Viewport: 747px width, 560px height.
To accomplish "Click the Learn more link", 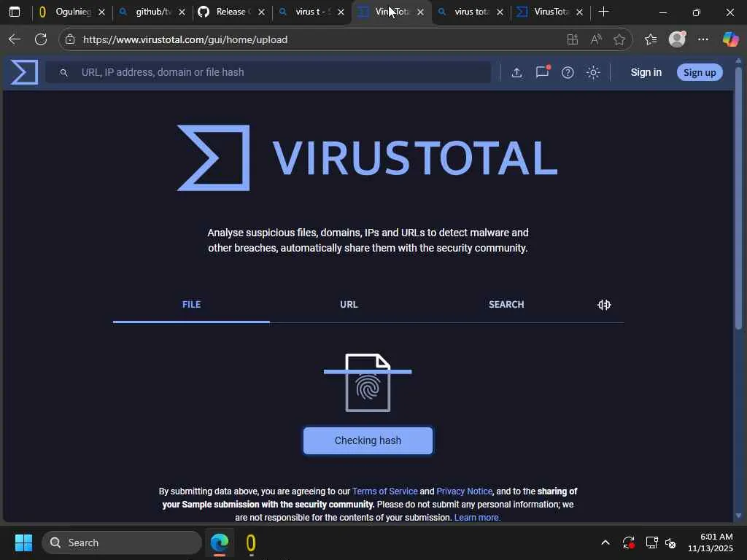I will (477, 518).
